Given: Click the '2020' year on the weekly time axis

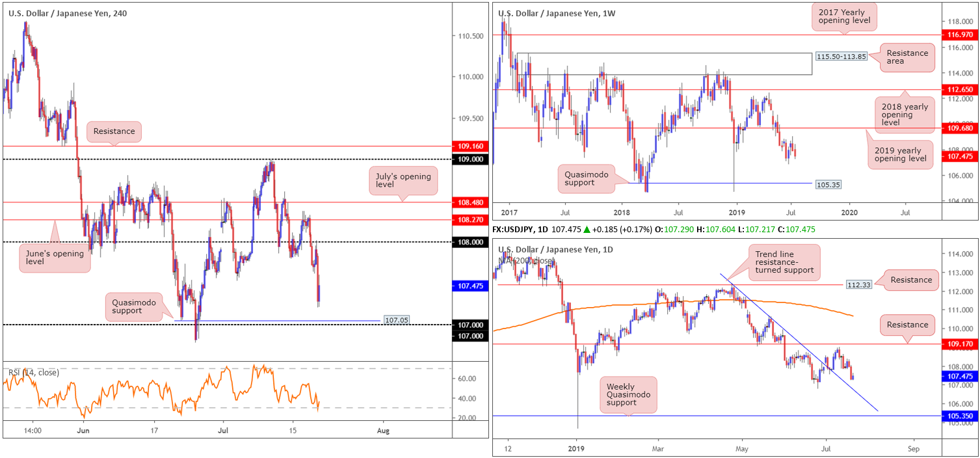Looking at the screenshot, I should pos(850,211).
